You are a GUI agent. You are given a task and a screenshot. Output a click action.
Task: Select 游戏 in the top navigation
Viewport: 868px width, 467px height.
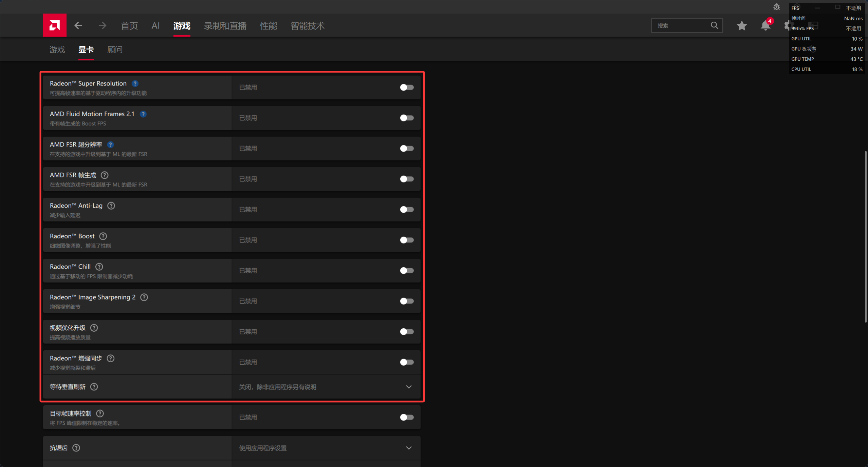click(182, 26)
